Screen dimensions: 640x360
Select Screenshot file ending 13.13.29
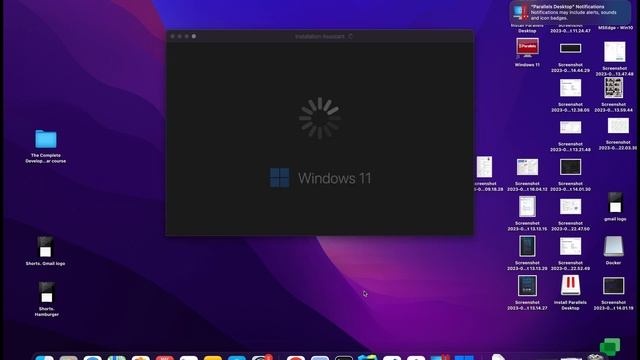point(527,246)
